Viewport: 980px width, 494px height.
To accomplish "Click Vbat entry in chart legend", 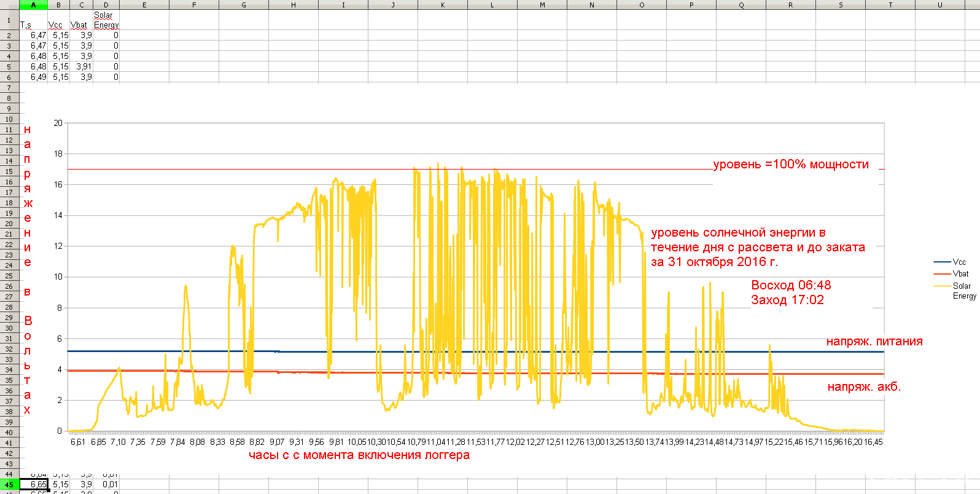I will [960, 273].
